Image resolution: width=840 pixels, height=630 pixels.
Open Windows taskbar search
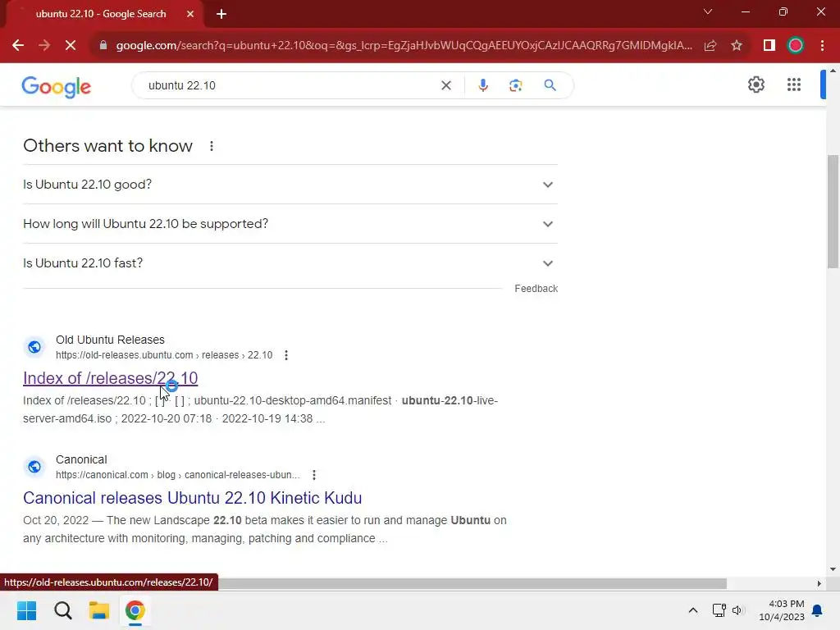click(x=62, y=610)
